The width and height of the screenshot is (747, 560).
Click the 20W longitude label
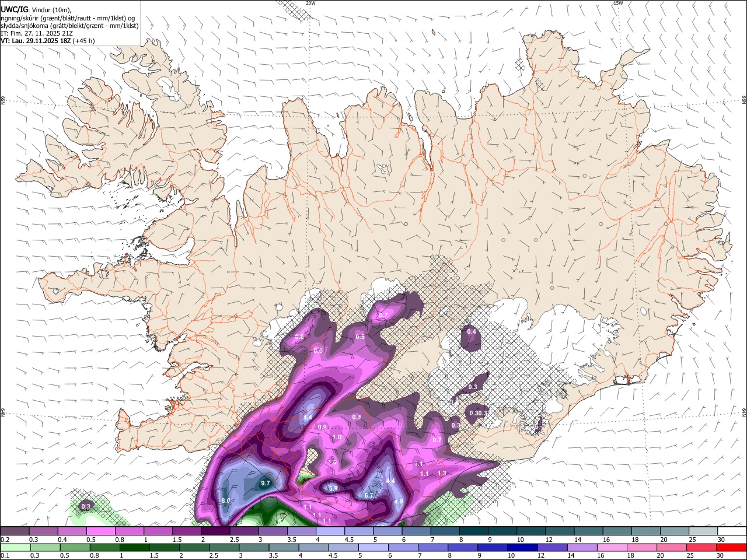(x=310, y=3)
